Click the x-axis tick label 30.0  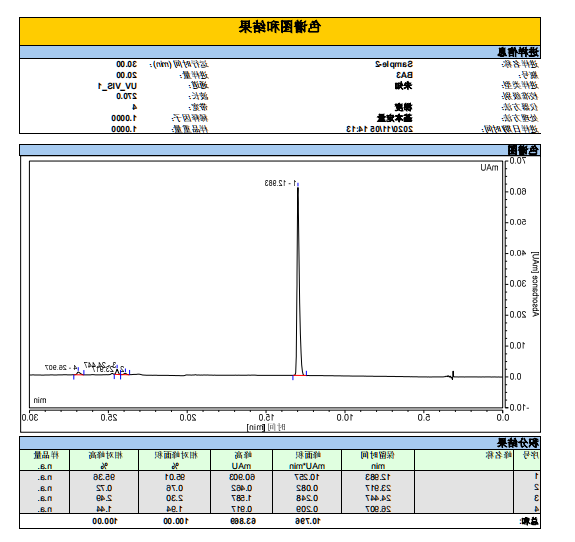pos(30,418)
